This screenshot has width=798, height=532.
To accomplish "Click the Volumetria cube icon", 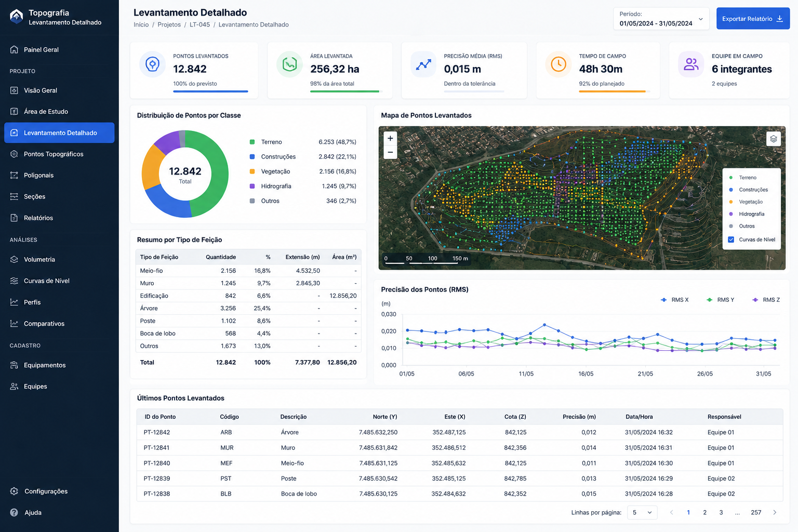I will 14,260.
